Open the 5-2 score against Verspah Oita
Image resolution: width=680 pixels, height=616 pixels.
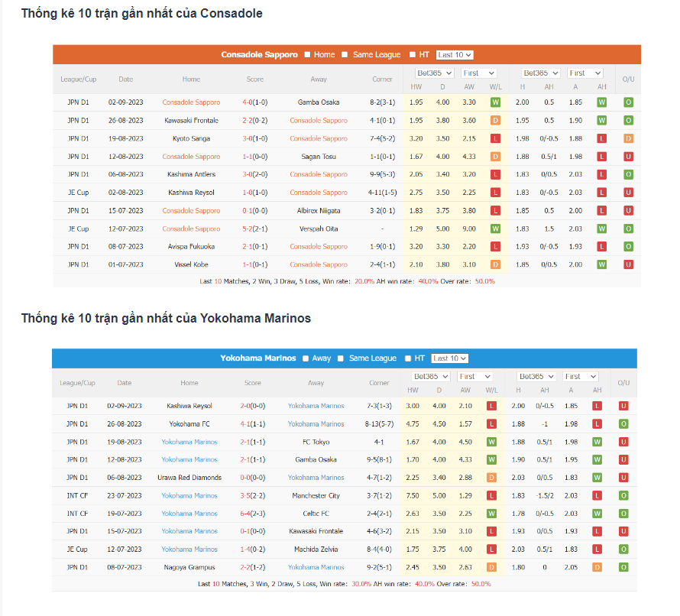(254, 229)
